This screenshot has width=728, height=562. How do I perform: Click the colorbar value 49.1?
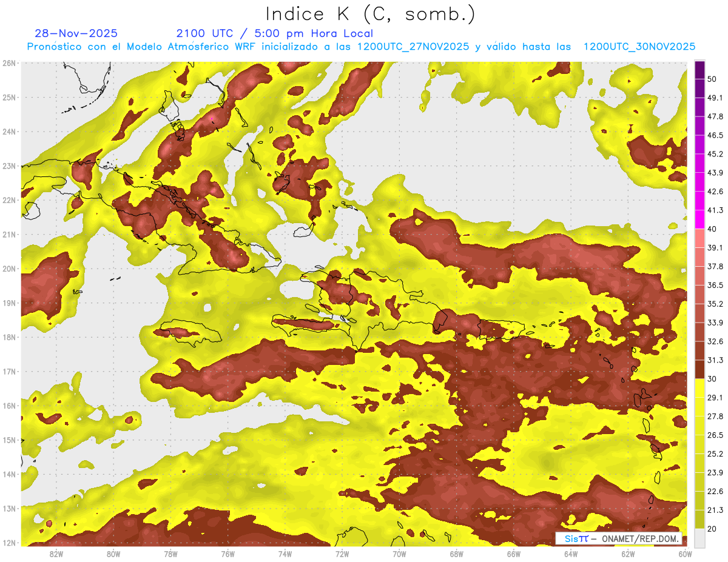pyautogui.click(x=715, y=98)
